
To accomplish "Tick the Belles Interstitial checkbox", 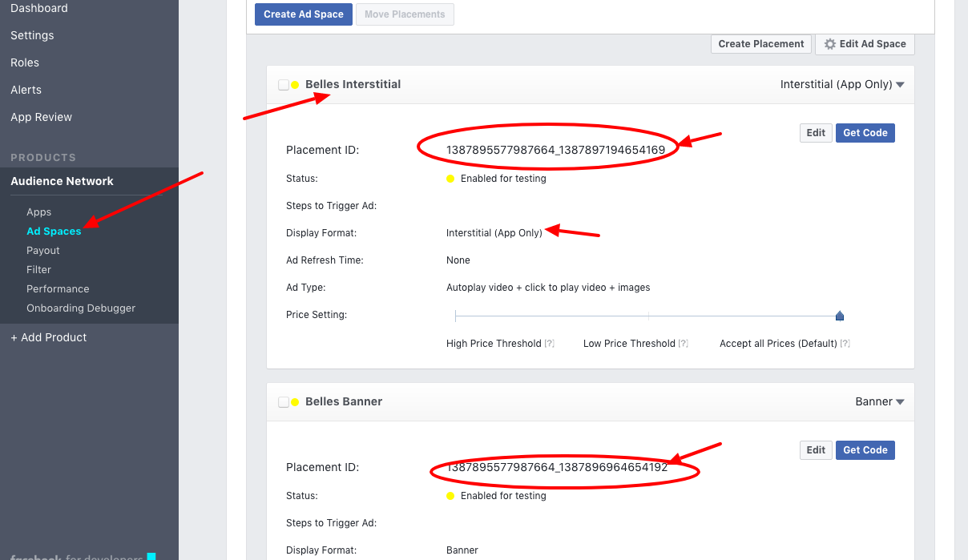I will pyautogui.click(x=284, y=84).
